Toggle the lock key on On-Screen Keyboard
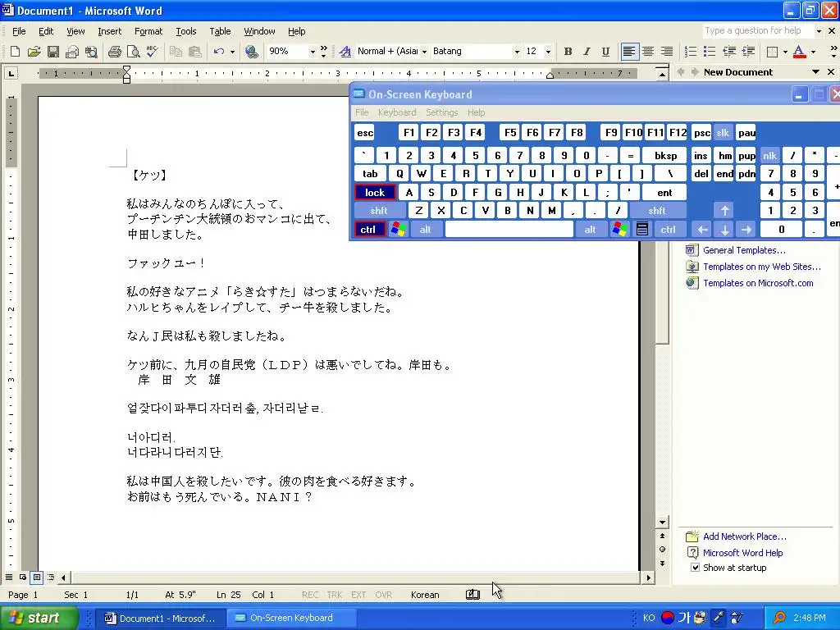 click(x=375, y=192)
